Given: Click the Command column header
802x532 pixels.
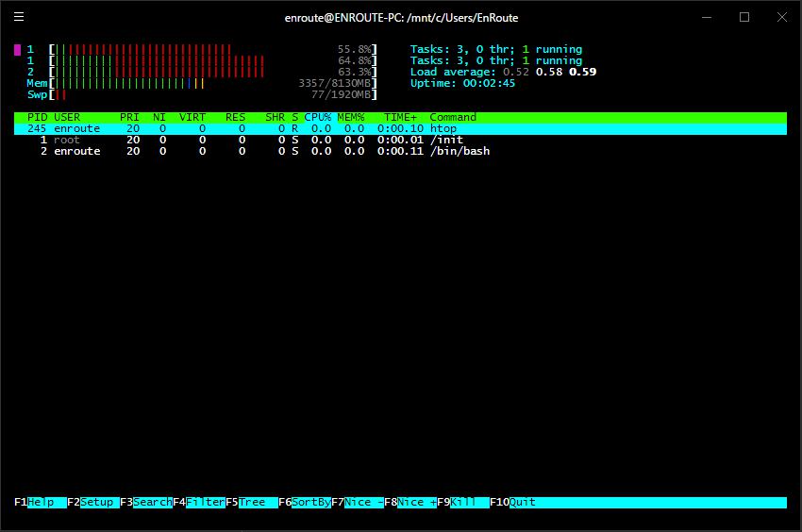Looking at the screenshot, I should pos(453,117).
